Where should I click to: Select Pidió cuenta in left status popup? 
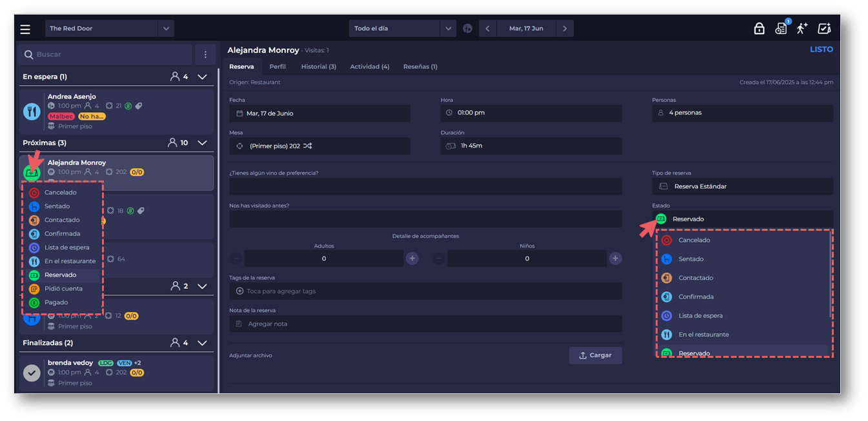(63, 288)
